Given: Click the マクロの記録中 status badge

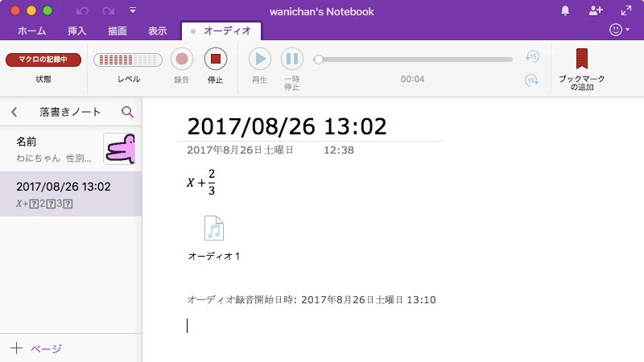Looking at the screenshot, I should tap(43, 60).
